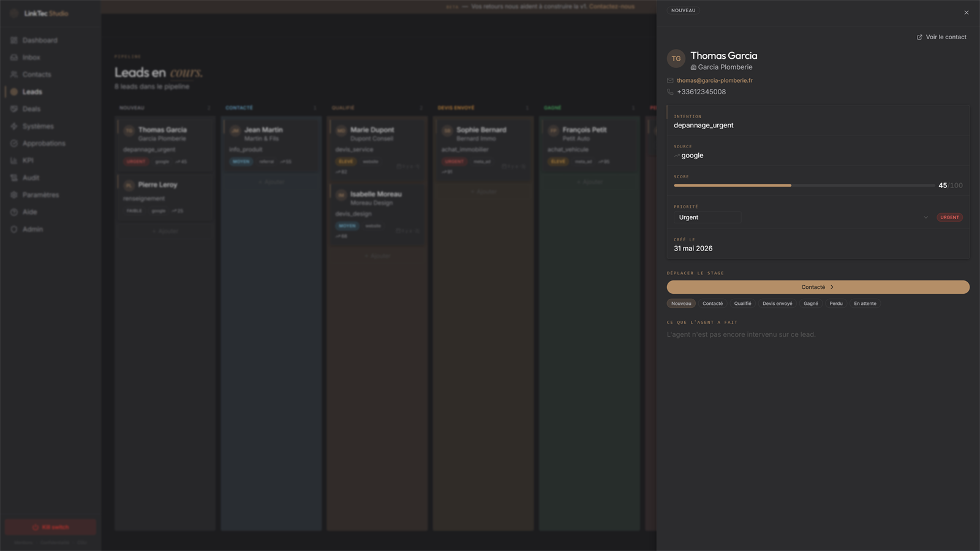The width and height of the screenshot is (980, 551).
Task: Move lead to Contacté with the big button
Action: [x=818, y=287]
